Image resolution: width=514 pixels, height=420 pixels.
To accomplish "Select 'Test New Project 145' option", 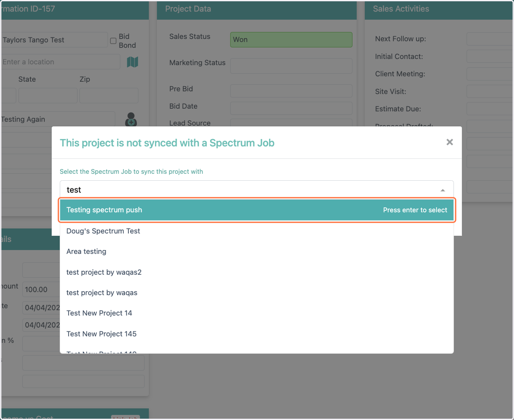I will click(257, 334).
